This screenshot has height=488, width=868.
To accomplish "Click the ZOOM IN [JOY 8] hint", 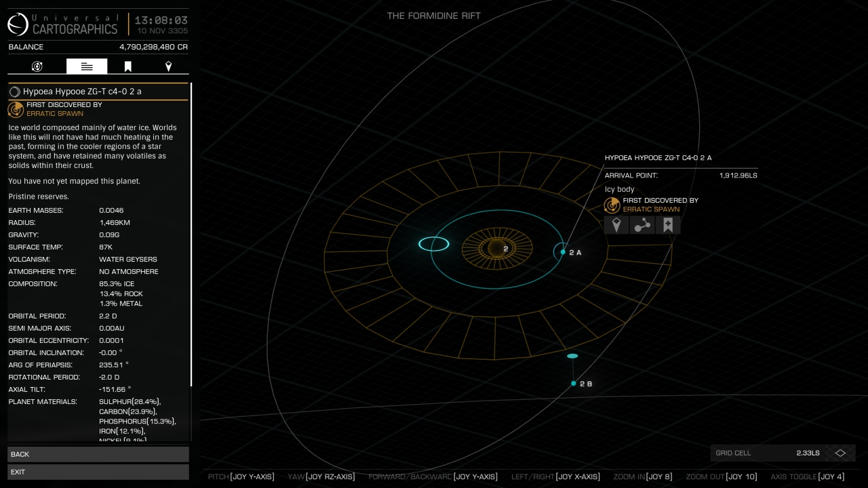I will 643,476.
